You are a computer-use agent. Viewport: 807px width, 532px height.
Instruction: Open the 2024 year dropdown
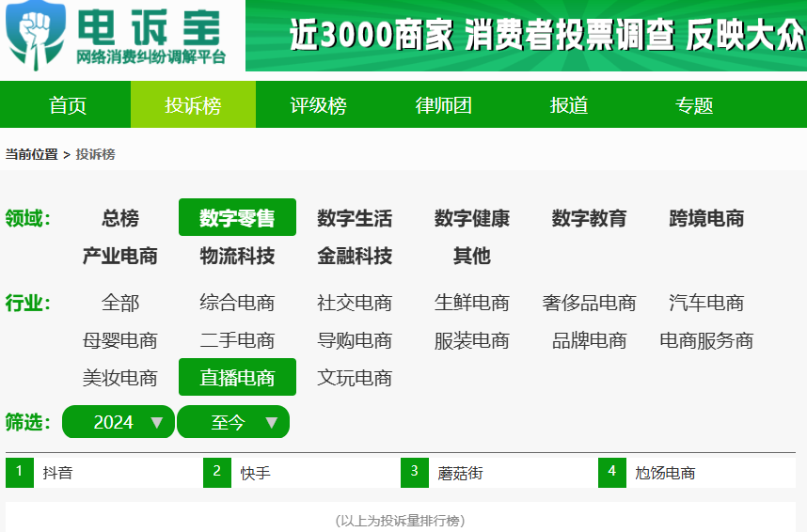coord(119,422)
